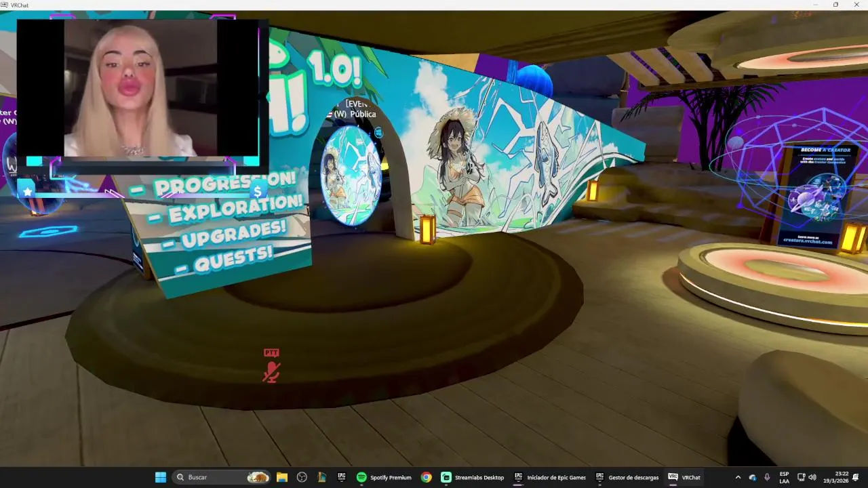
Task: Open the volume tray icon
Action: [x=812, y=477]
